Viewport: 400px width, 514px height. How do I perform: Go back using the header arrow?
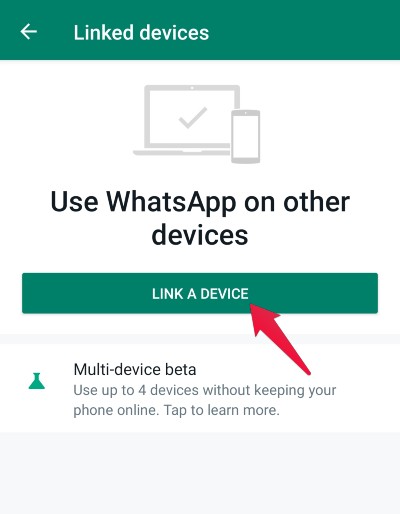pyautogui.click(x=29, y=32)
